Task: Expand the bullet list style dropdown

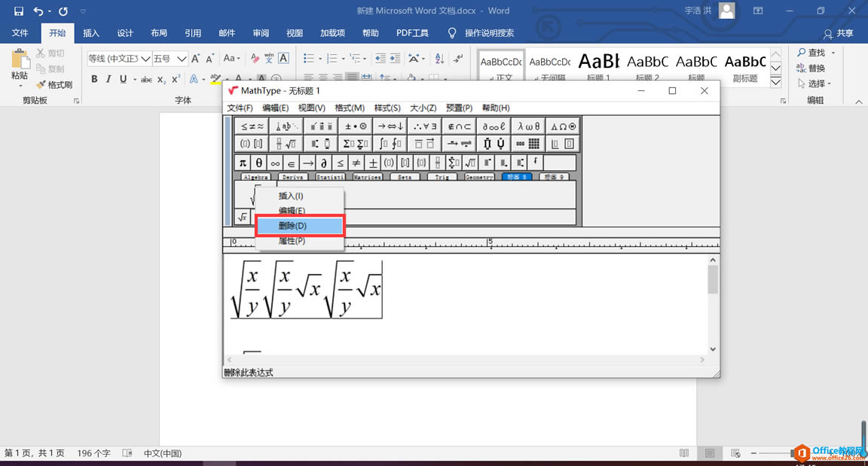Action: 319,59
